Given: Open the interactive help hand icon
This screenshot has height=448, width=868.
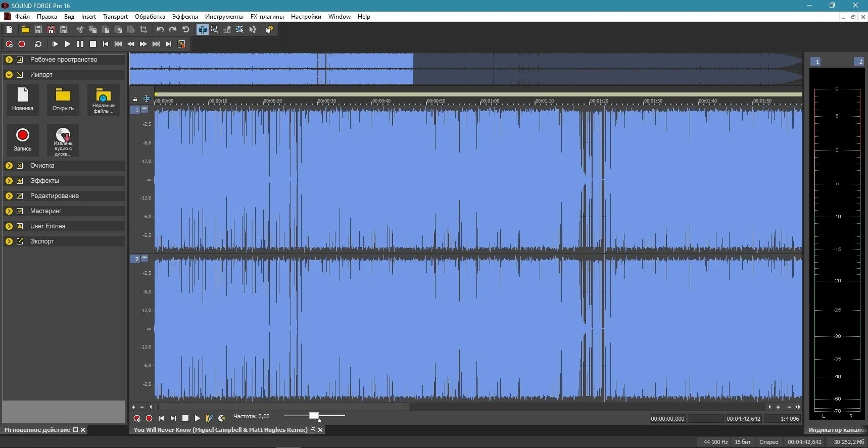Looking at the screenshot, I should click(x=269, y=29).
